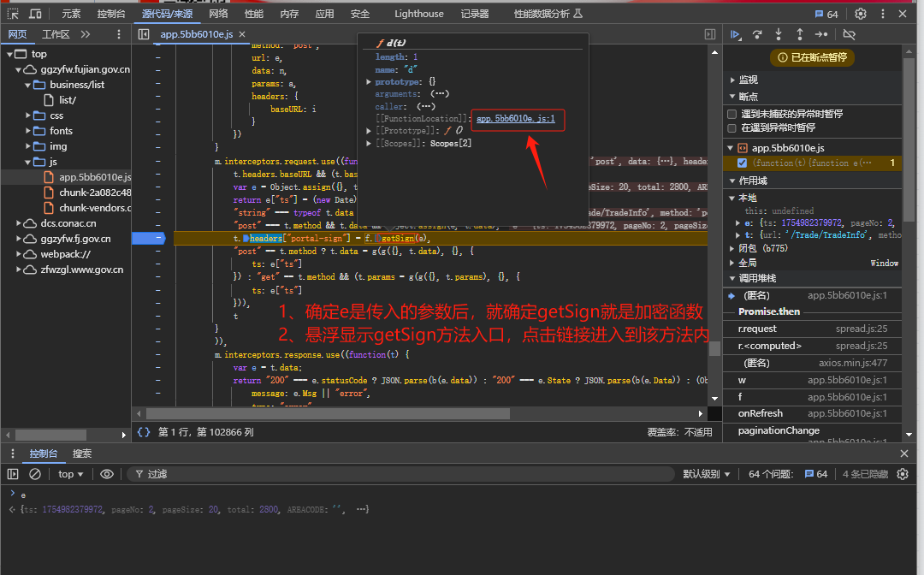Switch to the 控制台 tab in top bar
Viewport: 924px width, 575px height.
click(x=110, y=14)
